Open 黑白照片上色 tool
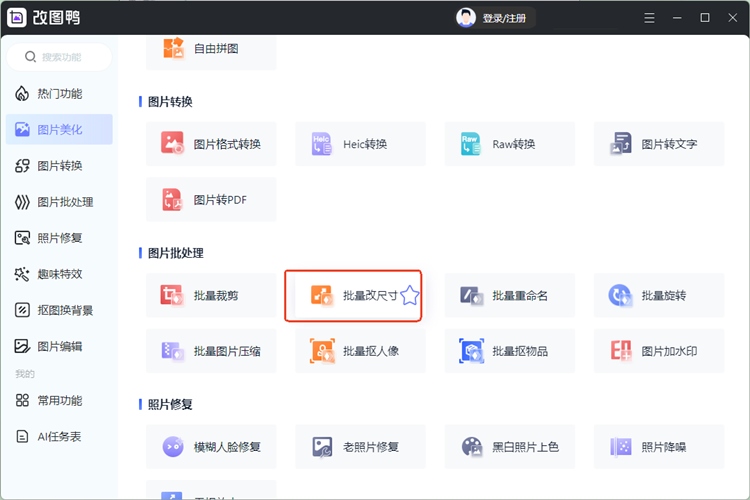Image resolution: width=750 pixels, height=500 pixels. click(509, 446)
